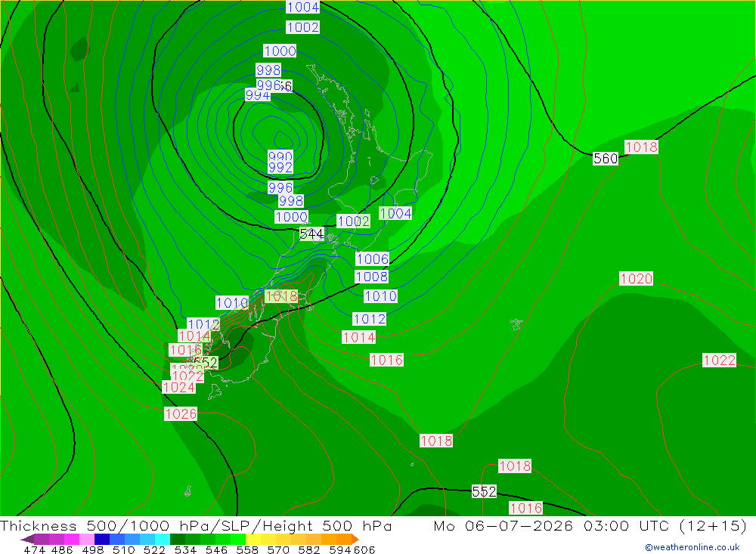
Task: Click the bright magenta legend swatch
Action: pyautogui.click(x=72, y=539)
